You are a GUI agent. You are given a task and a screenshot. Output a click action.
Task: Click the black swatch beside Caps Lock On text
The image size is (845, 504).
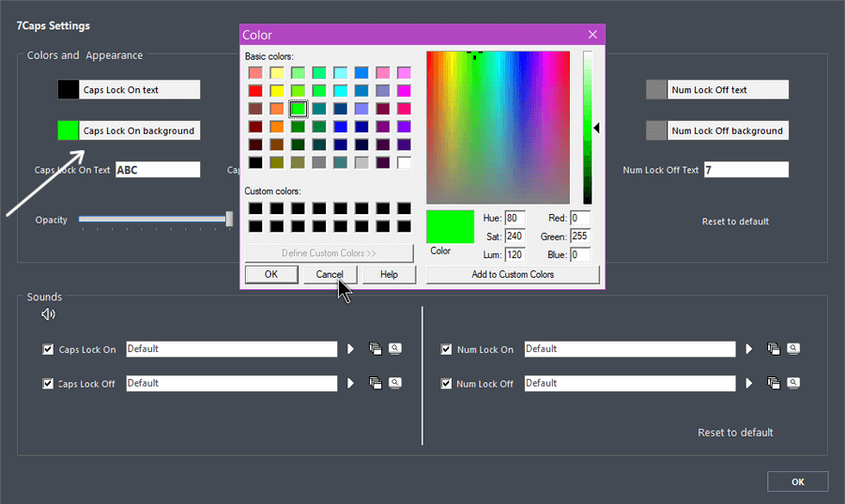[x=69, y=90]
